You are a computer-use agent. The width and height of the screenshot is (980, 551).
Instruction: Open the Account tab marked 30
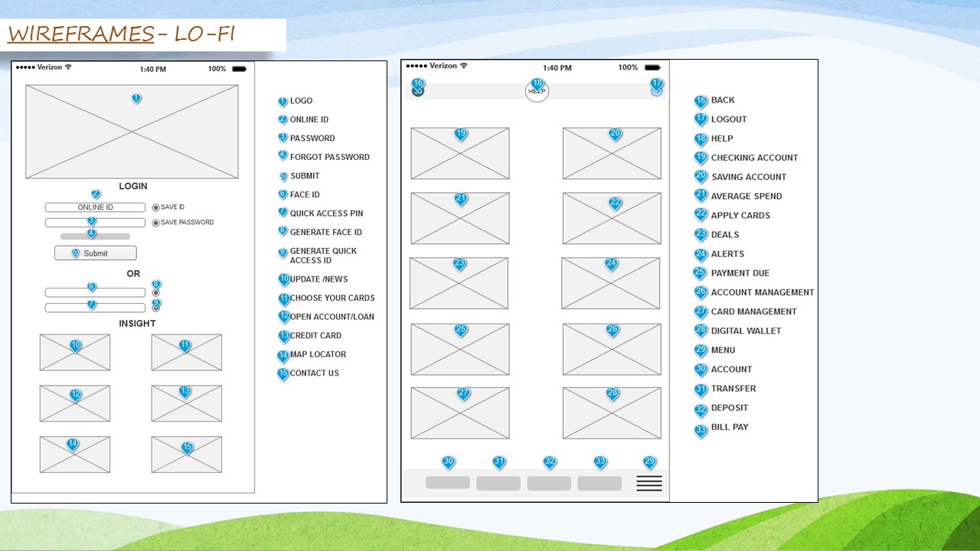tap(448, 483)
